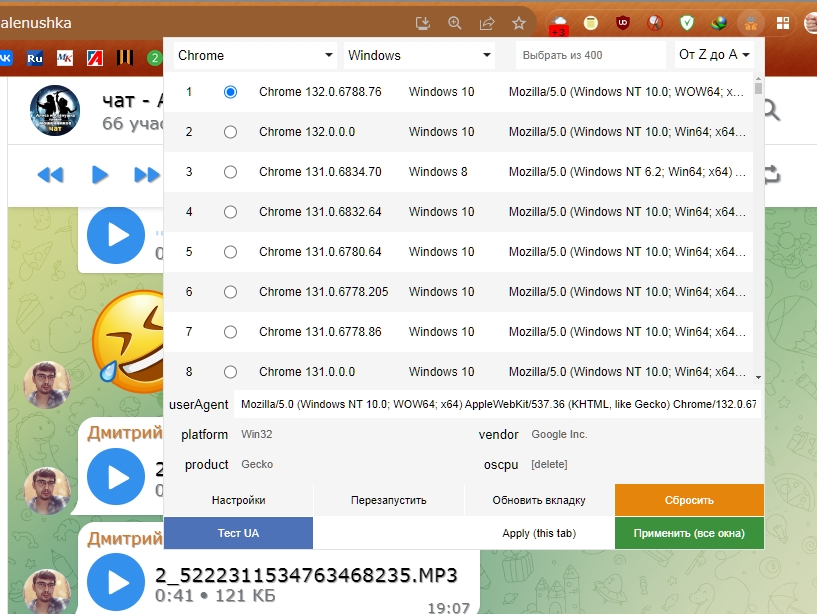817x614 pixels.
Task: Open the Chrome browser dropdown
Action: [255, 55]
